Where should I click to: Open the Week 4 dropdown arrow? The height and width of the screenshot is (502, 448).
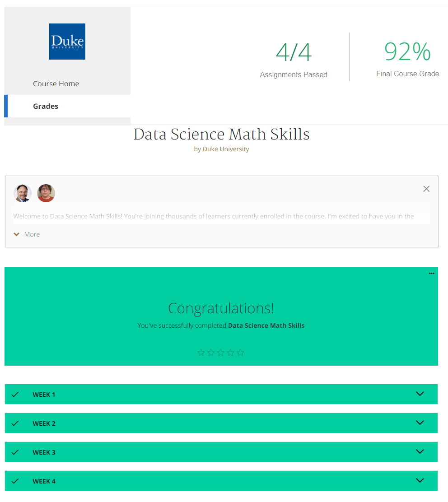point(420,480)
